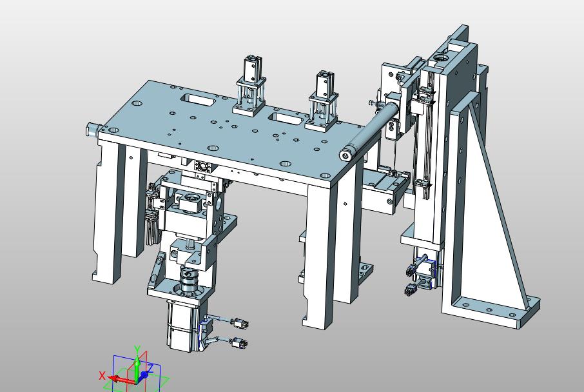
Task: Click the green Y axis arrow of the triad
Action: (x=137, y=368)
